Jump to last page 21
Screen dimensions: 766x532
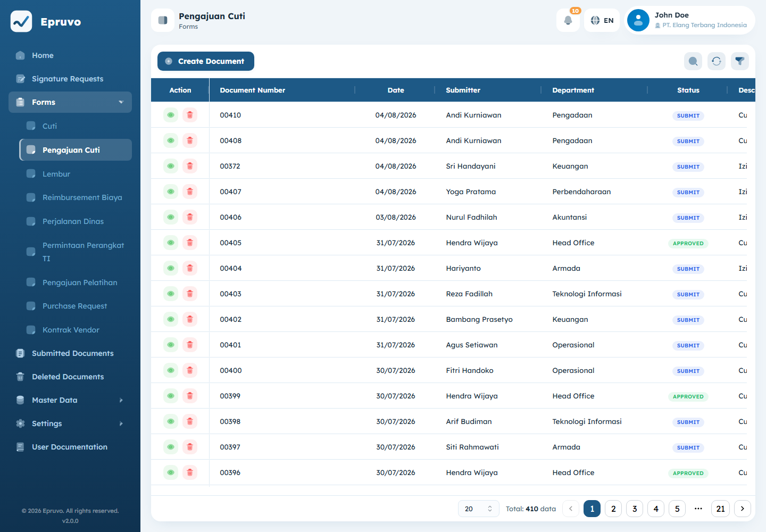tap(721, 509)
